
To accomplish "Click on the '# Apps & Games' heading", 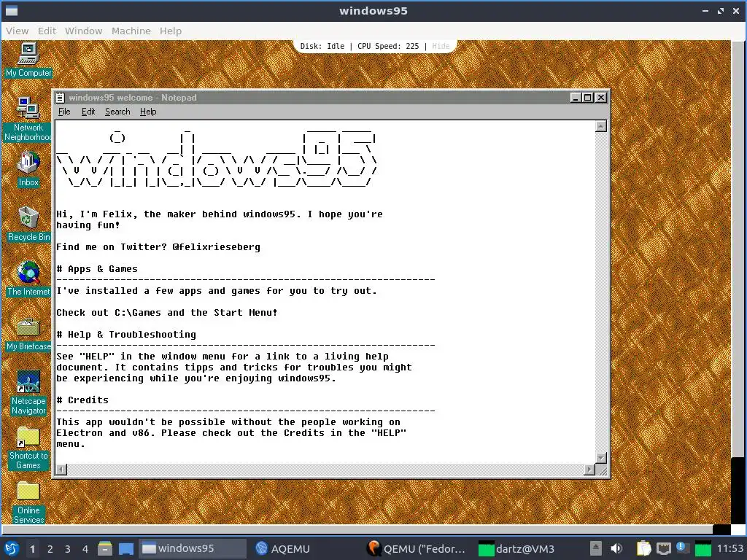I will 97,269.
